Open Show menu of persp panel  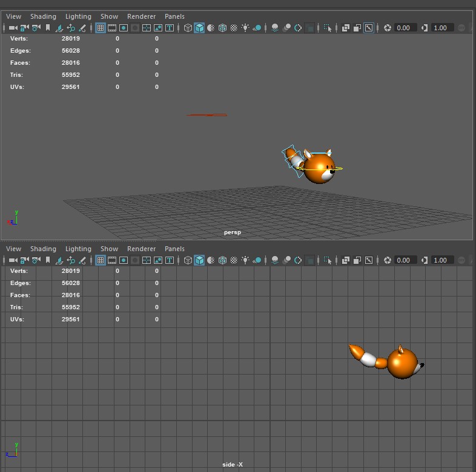[109, 16]
